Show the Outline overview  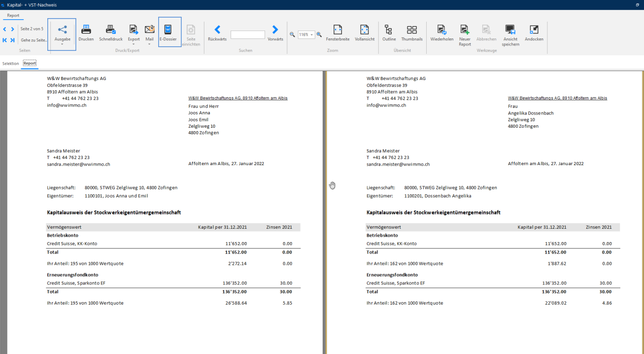[389, 33]
